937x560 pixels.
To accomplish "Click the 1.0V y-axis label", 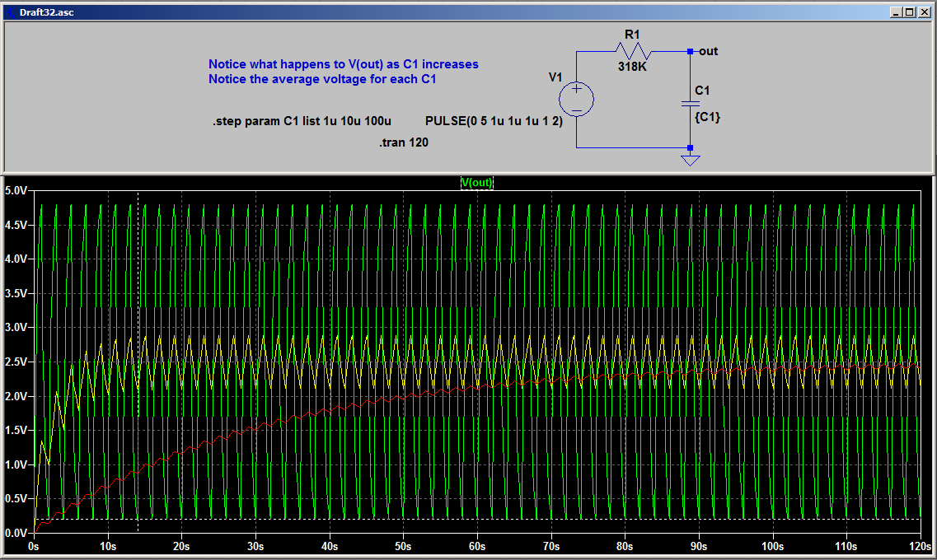I will pos(16,464).
